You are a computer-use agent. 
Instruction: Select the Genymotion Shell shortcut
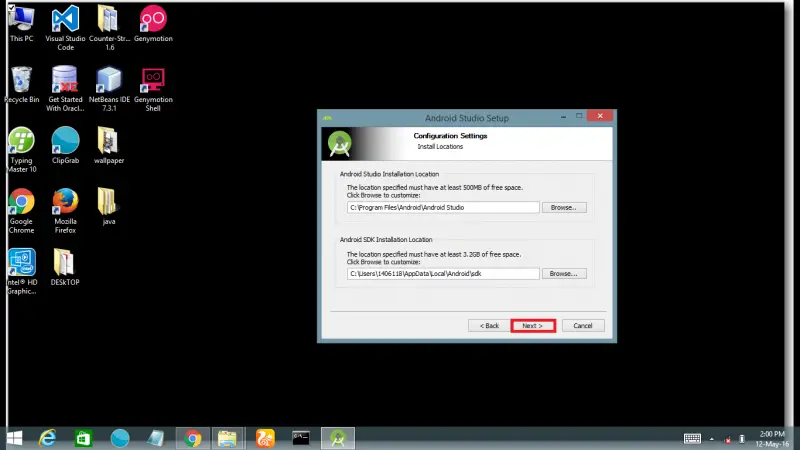(x=153, y=89)
